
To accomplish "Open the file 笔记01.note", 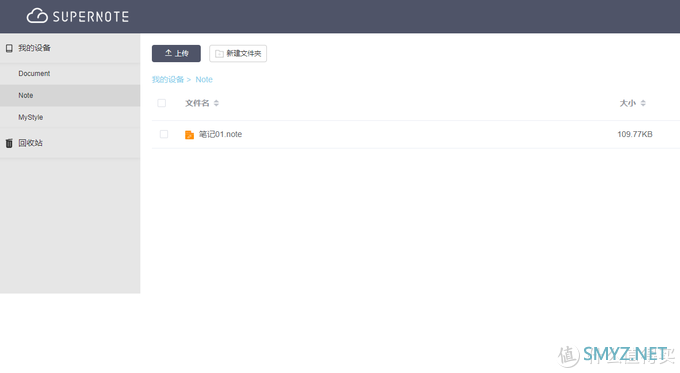I will 220,134.
